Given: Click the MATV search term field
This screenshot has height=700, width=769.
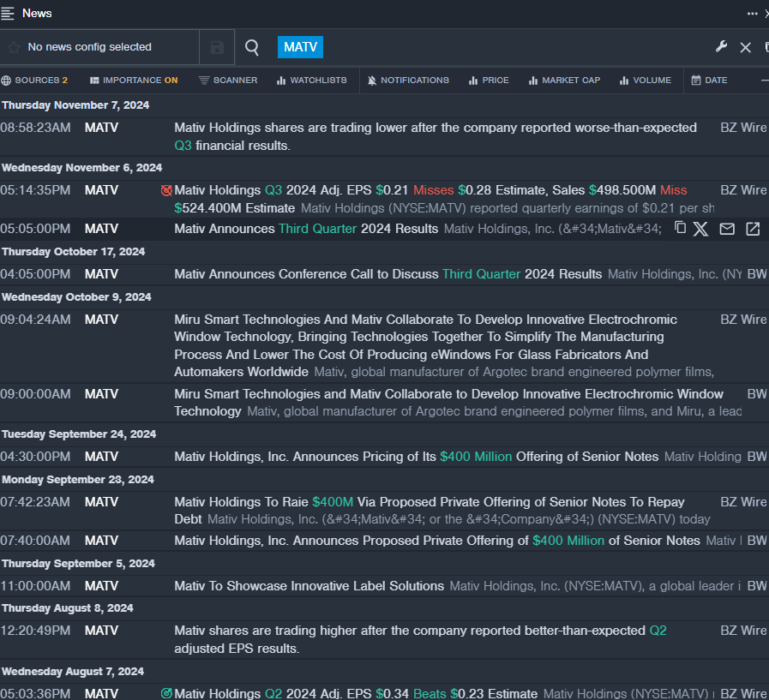Looking at the screenshot, I should point(300,47).
